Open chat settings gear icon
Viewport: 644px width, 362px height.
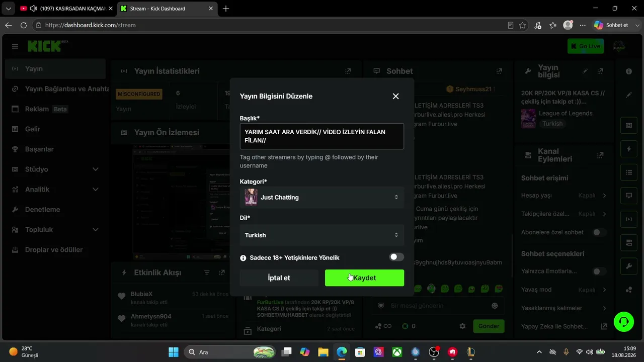(462, 326)
